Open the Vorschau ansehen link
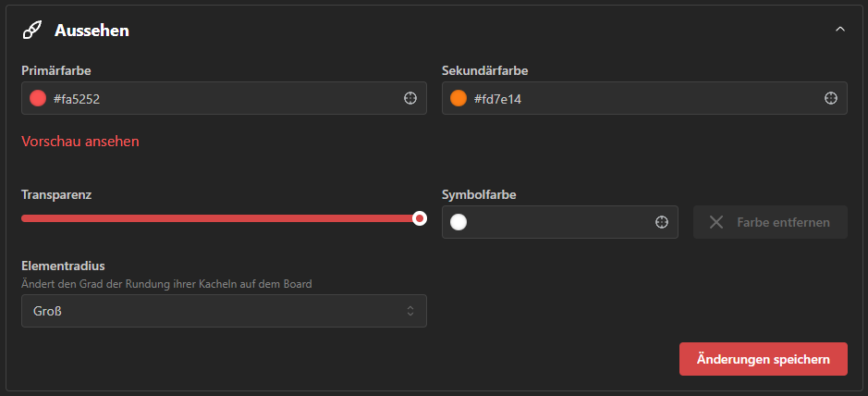Image resolution: width=868 pixels, height=396 pixels. click(x=80, y=142)
